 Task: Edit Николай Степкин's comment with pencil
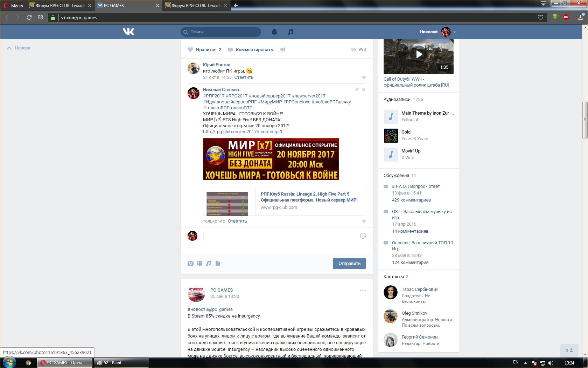357,90
